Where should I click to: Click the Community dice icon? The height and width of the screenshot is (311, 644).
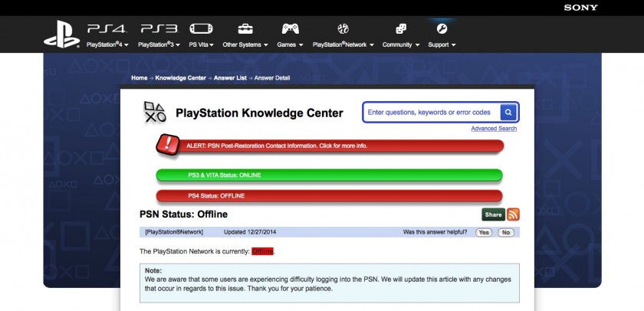tap(401, 28)
